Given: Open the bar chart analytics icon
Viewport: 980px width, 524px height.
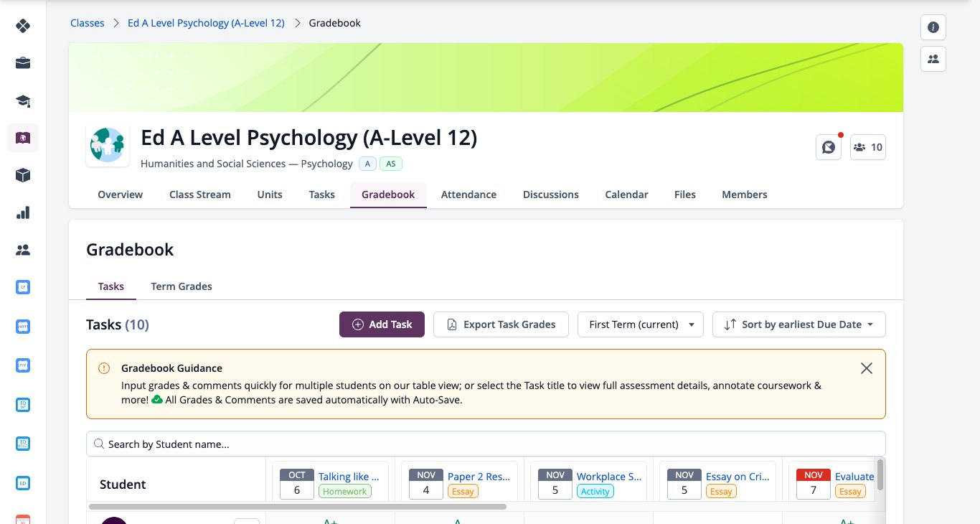Looking at the screenshot, I should (x=23, y=212).
